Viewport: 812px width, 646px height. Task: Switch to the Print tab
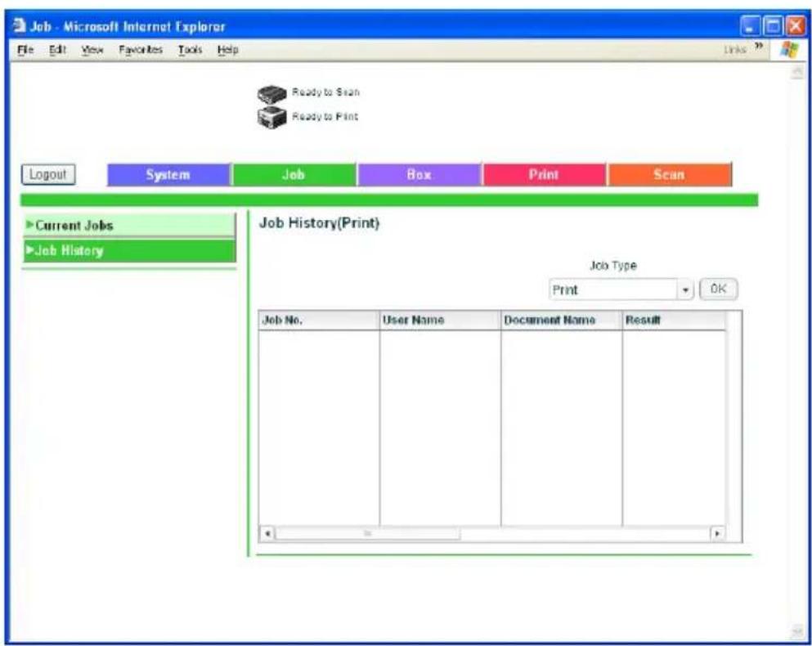(x=544, y=174)
